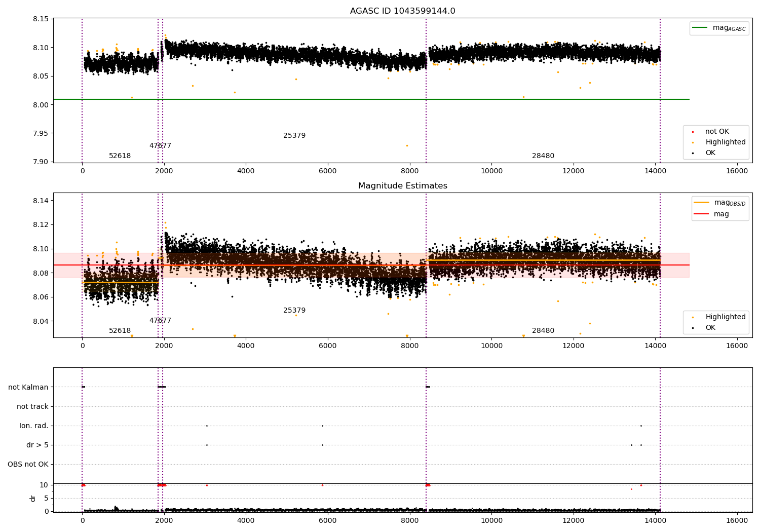Viewport: 760px width, 532px height.
Task: Click the green mag AGASC horizontal line in top plot
Action: click(371, 99)
